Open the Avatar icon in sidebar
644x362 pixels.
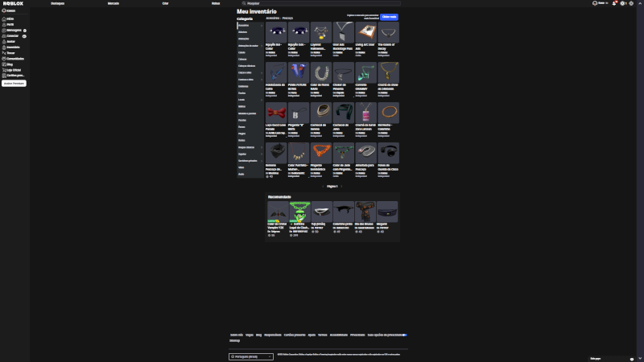coord(4,42)
